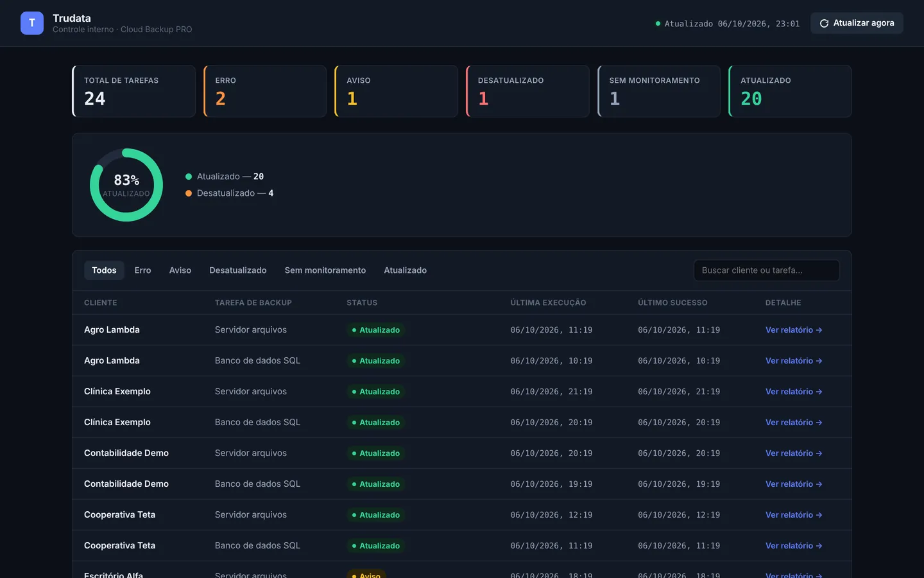The height and width of the screenshot is (578, 924).
Task: Click the orange Desatualizado legend dot
Action: (189, 193)
